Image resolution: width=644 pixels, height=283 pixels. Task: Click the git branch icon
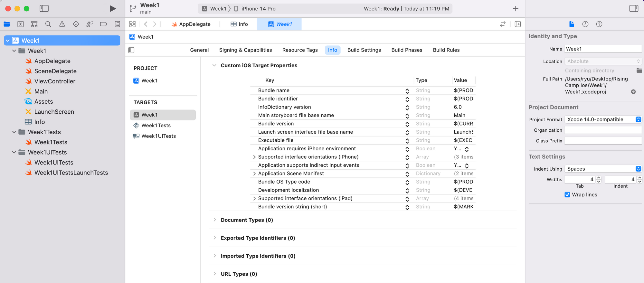[133, 9]
